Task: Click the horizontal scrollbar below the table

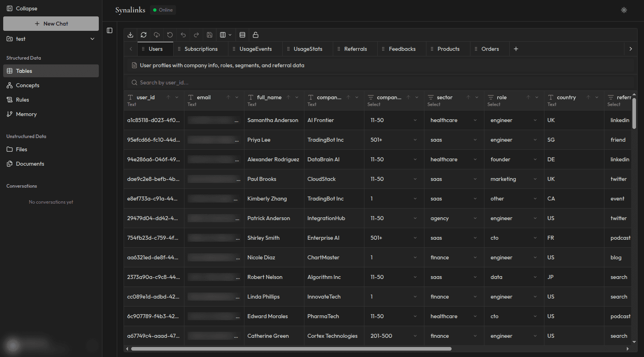Action: point(291,349)
